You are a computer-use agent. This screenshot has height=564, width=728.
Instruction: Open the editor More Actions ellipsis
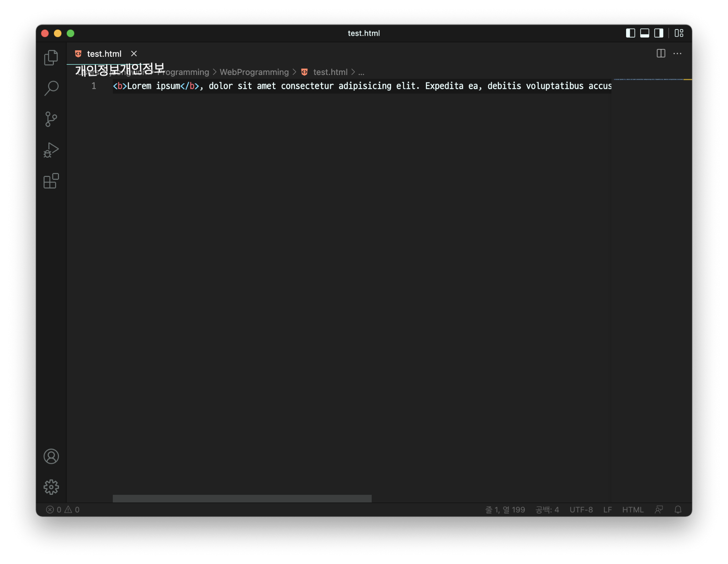[x=677, y=54]
